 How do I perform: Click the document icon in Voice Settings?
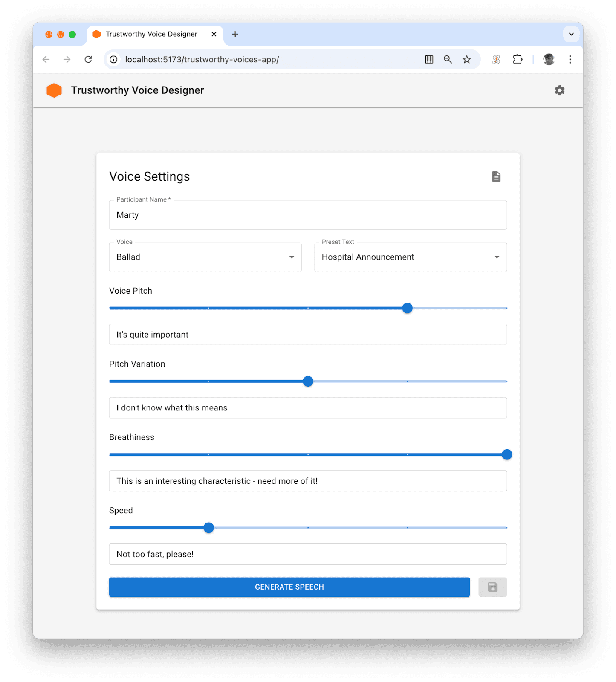click(x=496, y=176)
